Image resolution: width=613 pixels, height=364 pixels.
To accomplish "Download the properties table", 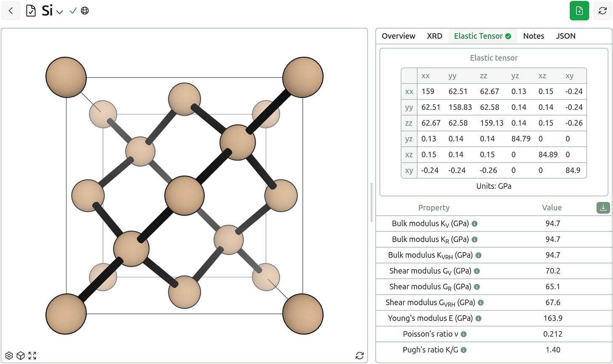I will pos(603,207).
